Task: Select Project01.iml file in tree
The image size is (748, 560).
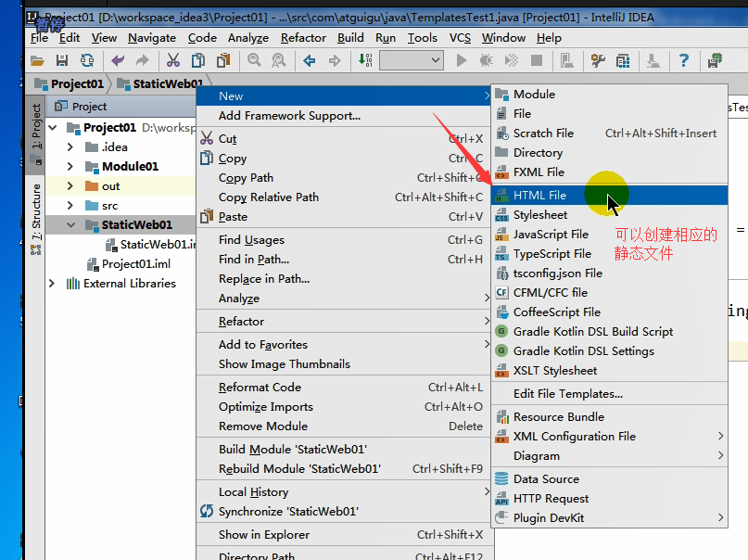Action: pyautogui.click(x=128, y=264)
